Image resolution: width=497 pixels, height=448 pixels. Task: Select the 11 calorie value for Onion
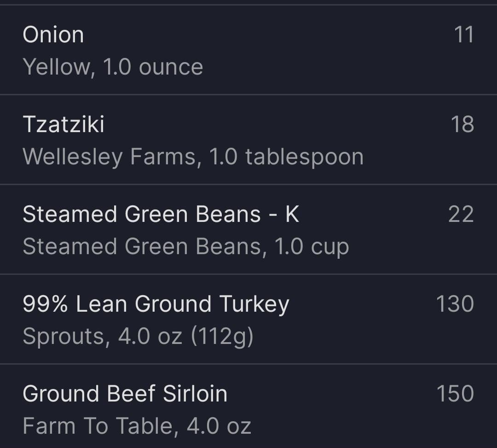[463, 35]
